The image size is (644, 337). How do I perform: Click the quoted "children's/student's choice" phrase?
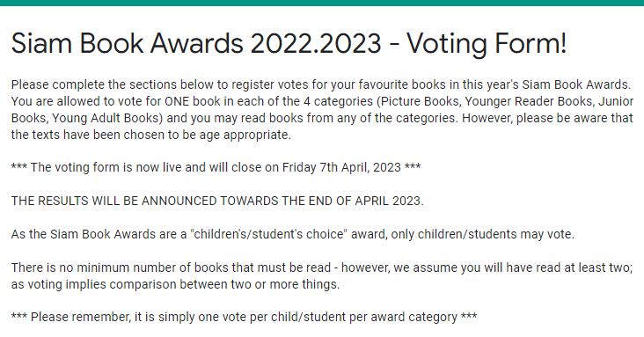(x=268, y=234)
